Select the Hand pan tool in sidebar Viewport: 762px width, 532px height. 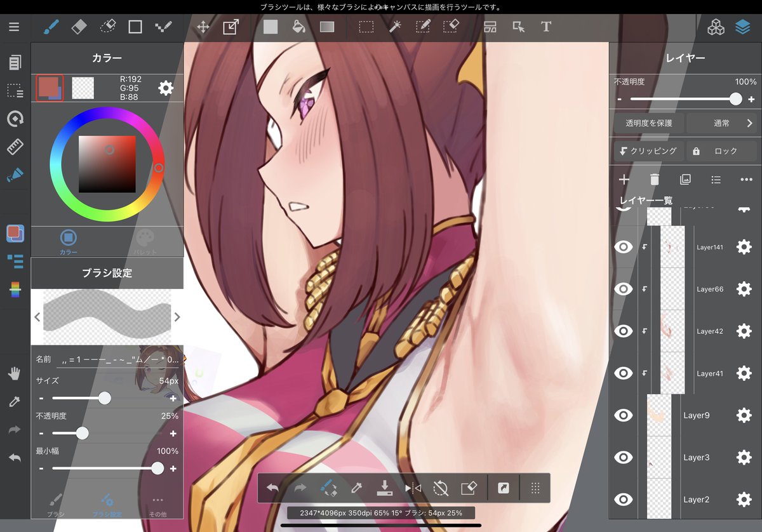point(15,373)
